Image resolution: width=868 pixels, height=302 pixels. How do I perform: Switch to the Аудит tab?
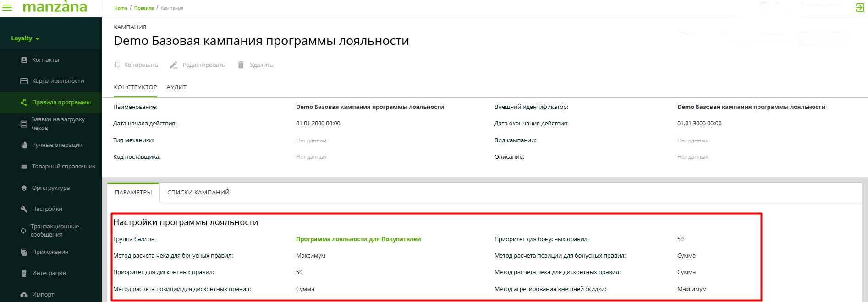point(176,87)
